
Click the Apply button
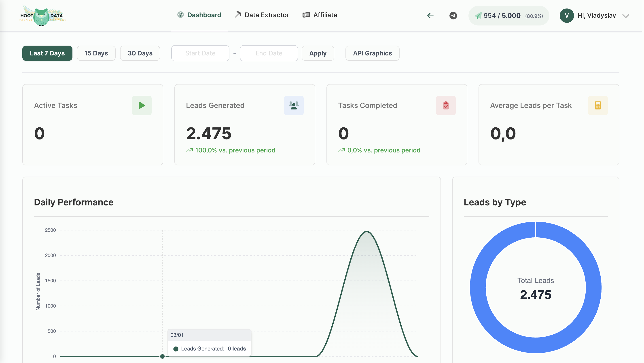(318, 53)
